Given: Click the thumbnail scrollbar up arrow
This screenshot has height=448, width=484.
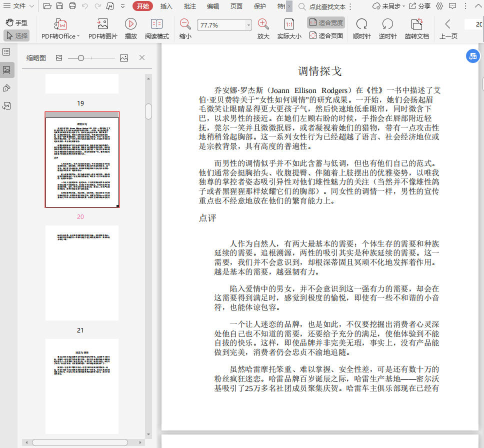Looking at the screenshot, I should point(148,78).
